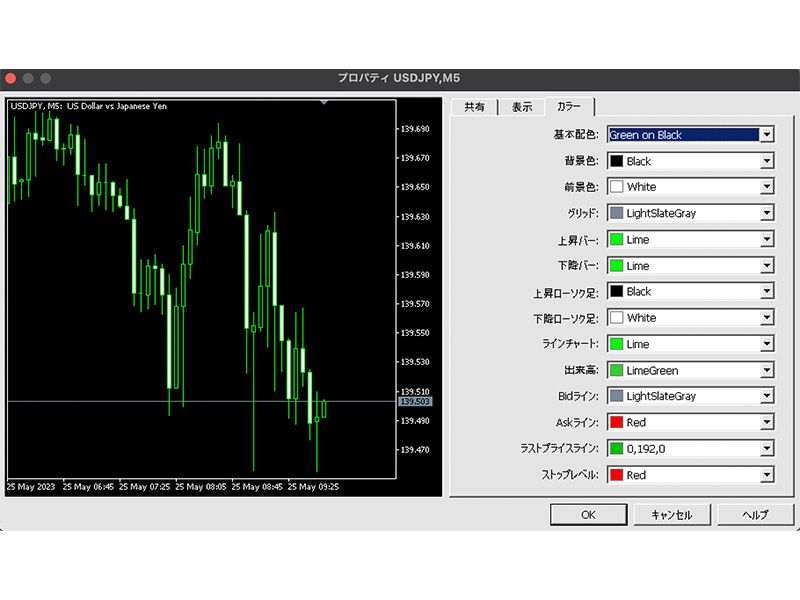The image size is (800, 600).
Task: Click the collapse arrow above the chart
Action: click(323, 101)
